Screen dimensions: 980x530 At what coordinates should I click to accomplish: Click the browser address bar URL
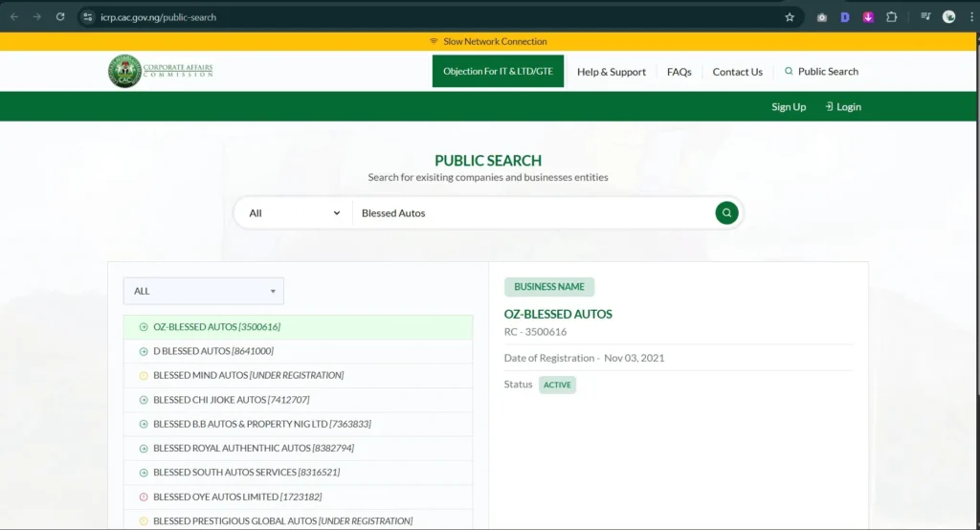point(158,17)
